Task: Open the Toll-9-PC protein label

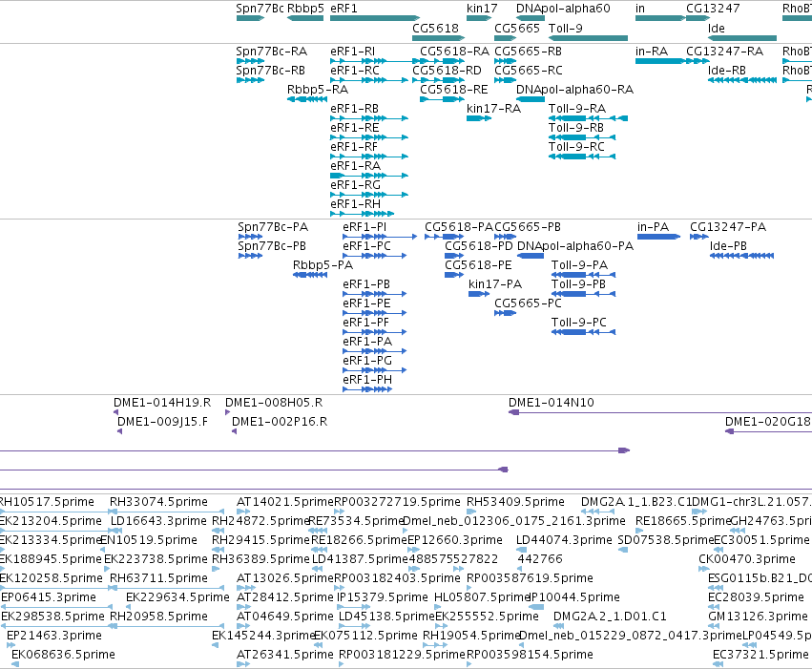Action: coord(579,322)
